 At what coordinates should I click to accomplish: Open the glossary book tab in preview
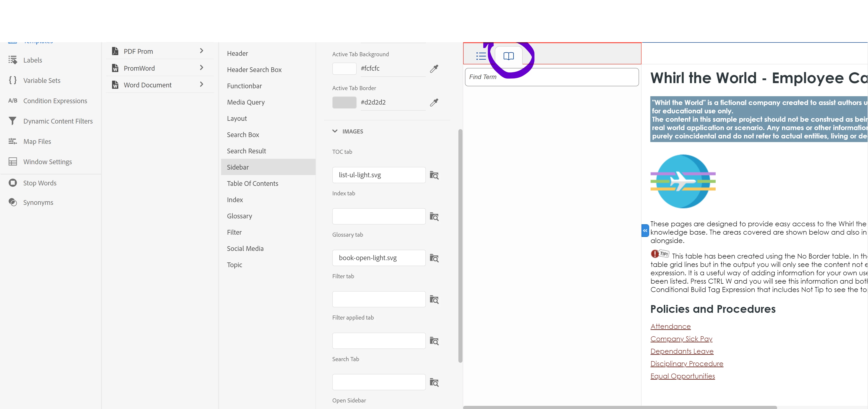click(x=508, y=56)
